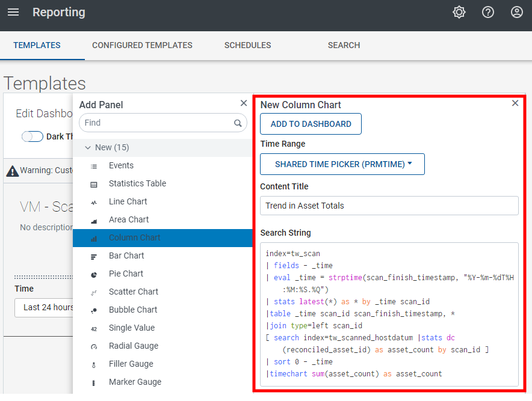
Task: Open the hamburger navigation menu
Action: (x=13, y=13)
